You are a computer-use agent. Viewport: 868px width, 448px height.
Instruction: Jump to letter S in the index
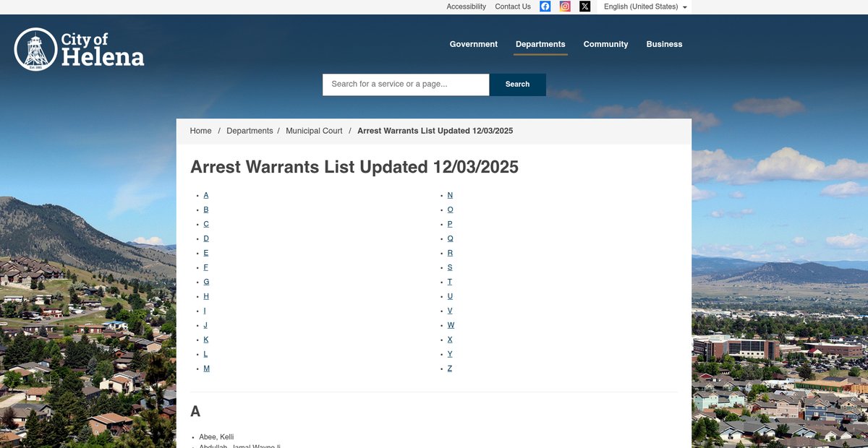pyautogui.click(x=450, y=267)
